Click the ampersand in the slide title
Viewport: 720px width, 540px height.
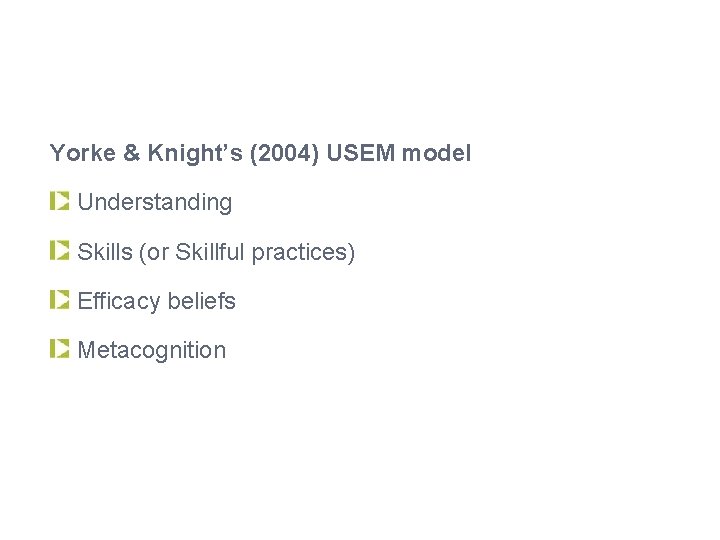click(131, 152)
